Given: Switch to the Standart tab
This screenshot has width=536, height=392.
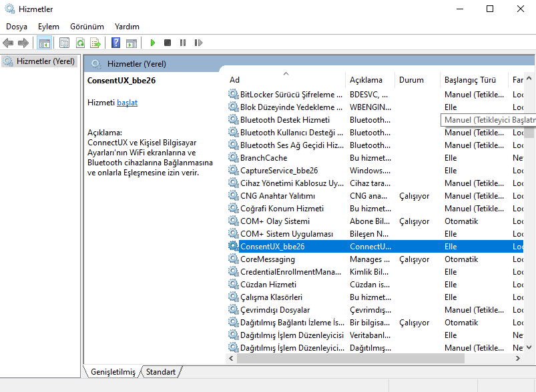Looking at the screenshot, I should 161,372.
